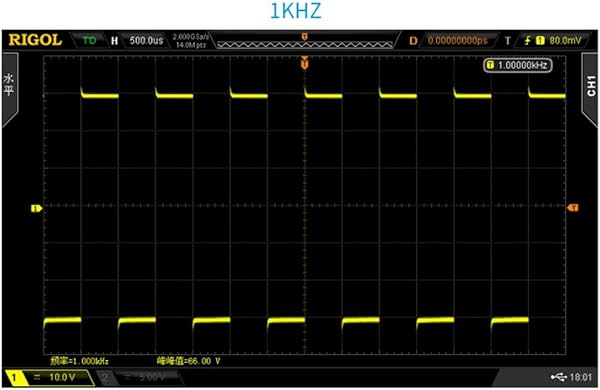Click the 18:01 clock display
Image resolution: width=600 pixels, height=390 pixels.
pos(581,378)
